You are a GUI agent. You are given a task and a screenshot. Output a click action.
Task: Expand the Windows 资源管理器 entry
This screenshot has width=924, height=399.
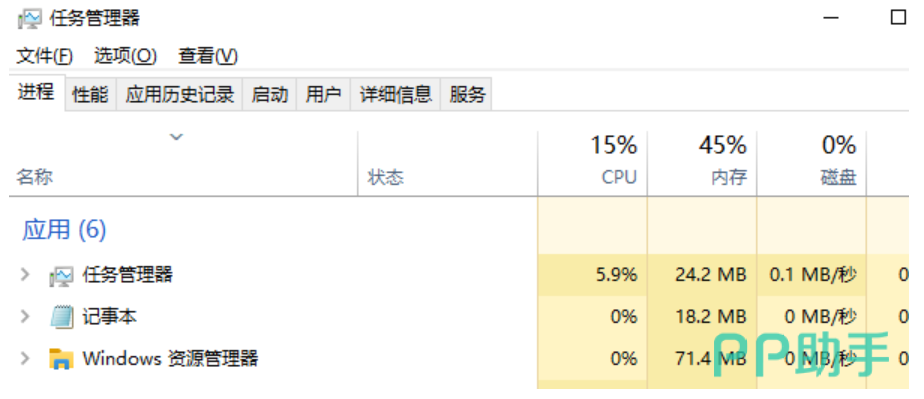tap(25, 358)
